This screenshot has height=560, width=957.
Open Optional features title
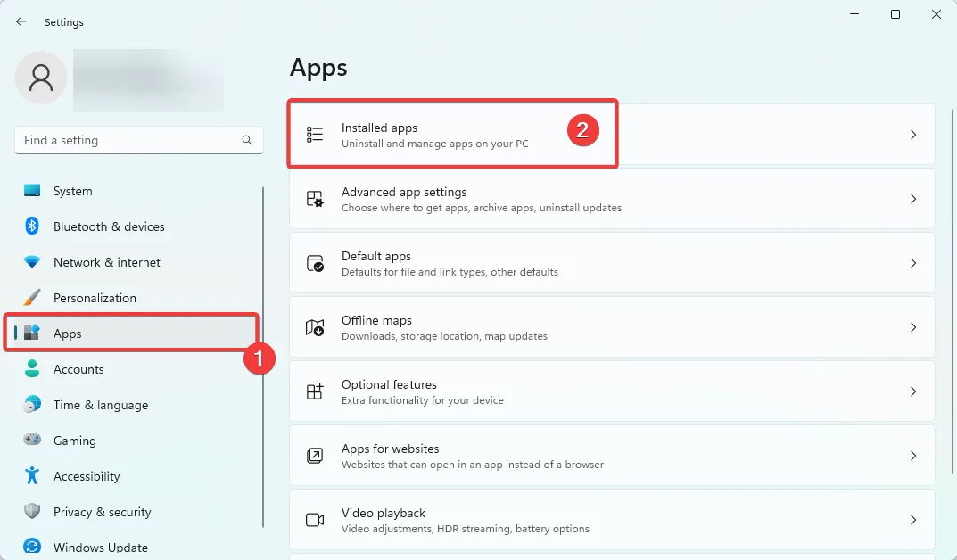(x=389, y=384)
